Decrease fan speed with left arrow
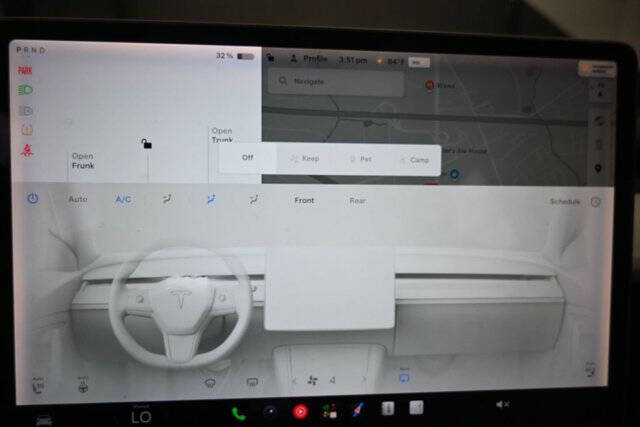640x427 pixels. (294, 381)
